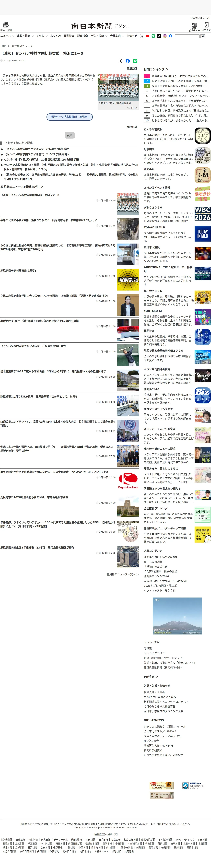This screenshot has width=211, height=868.
Task: Open the おくやみ menu item
Action: click(x=56, y=36)
